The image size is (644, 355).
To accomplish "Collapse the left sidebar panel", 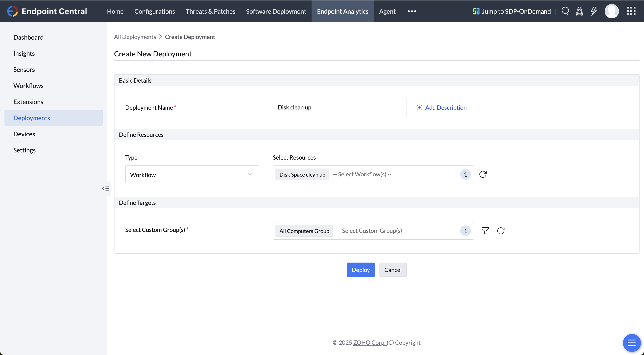I will (x=106, y=188).
